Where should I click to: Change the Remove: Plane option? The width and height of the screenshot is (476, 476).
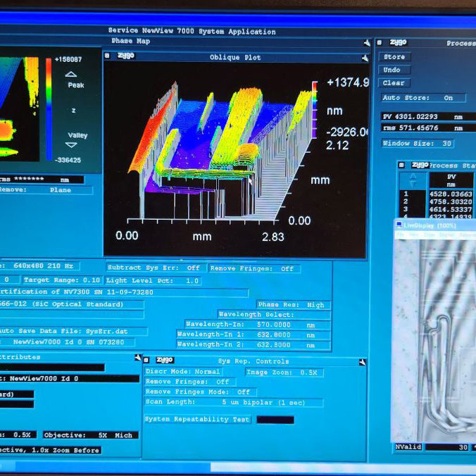[x=46, y=190]
